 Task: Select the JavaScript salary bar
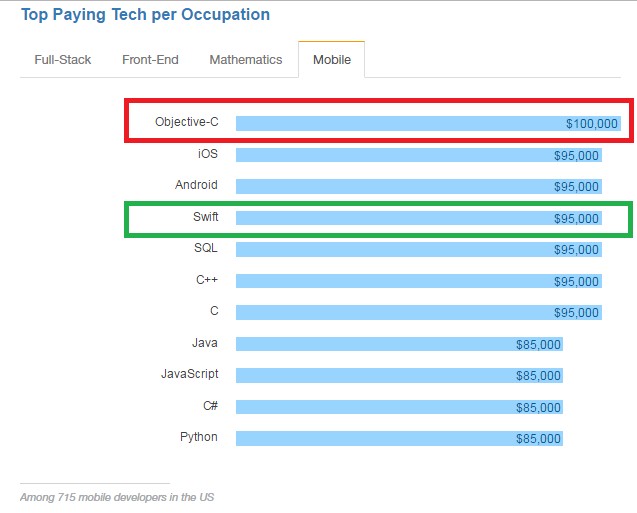[399, 375]
